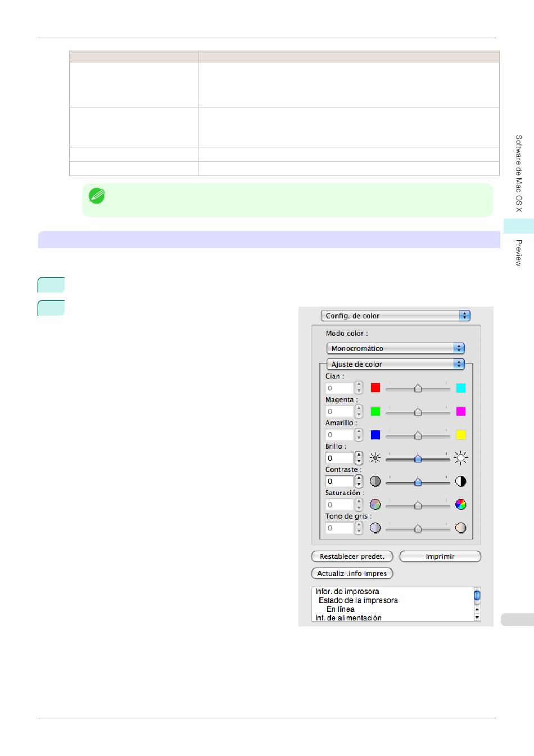The height and width of the screenshot is (756, 534).
Task: Click the Saturación value input field
Action: click(x=340, y=505)
